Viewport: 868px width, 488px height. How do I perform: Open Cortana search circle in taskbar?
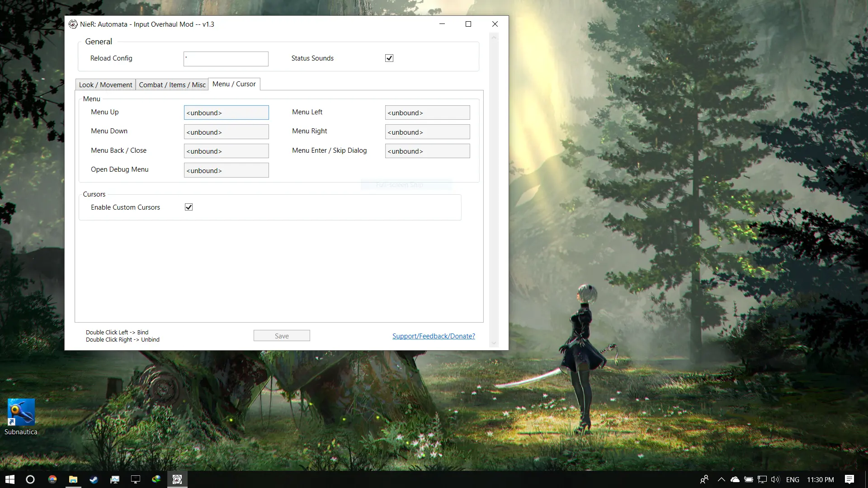[30, 479]
